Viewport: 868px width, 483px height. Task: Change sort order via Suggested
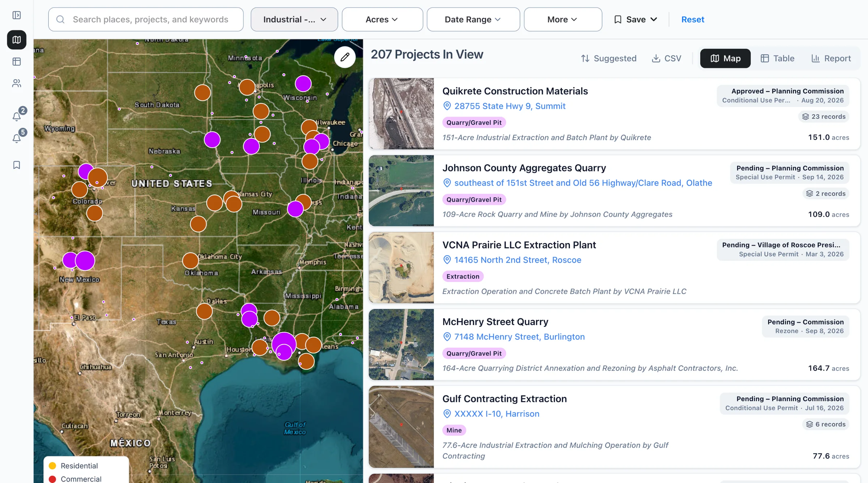(x=609, y=58)
